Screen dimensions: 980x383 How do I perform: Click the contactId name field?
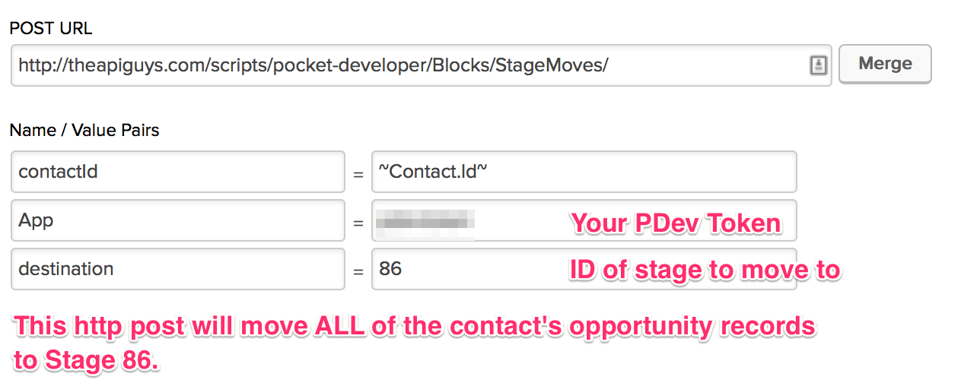[x=178, y=172]
